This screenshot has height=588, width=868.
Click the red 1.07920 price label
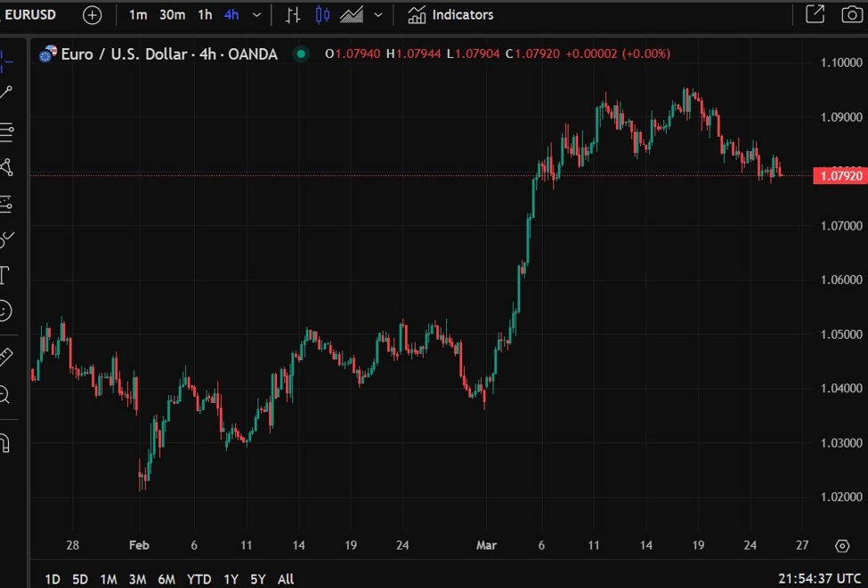click(839, 176)
